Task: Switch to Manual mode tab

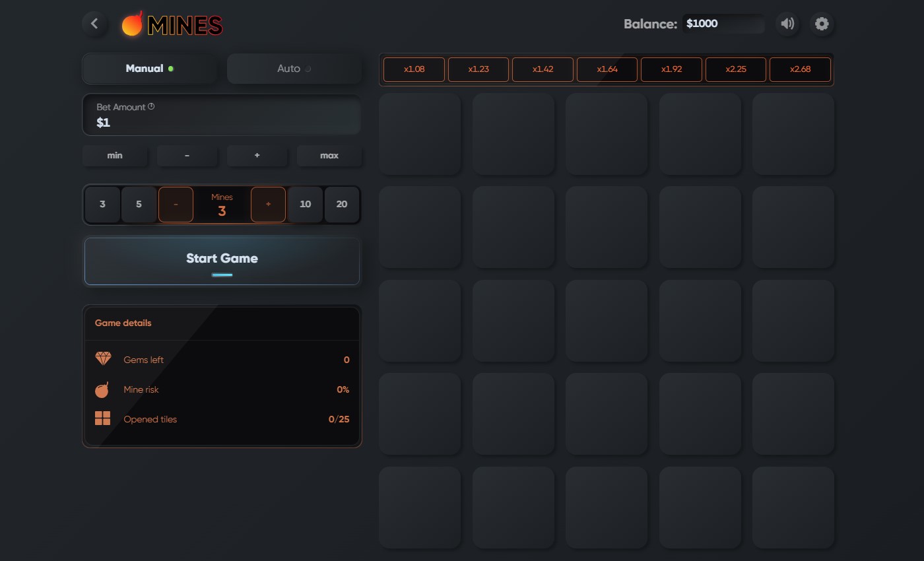Action: pos(150,69)
